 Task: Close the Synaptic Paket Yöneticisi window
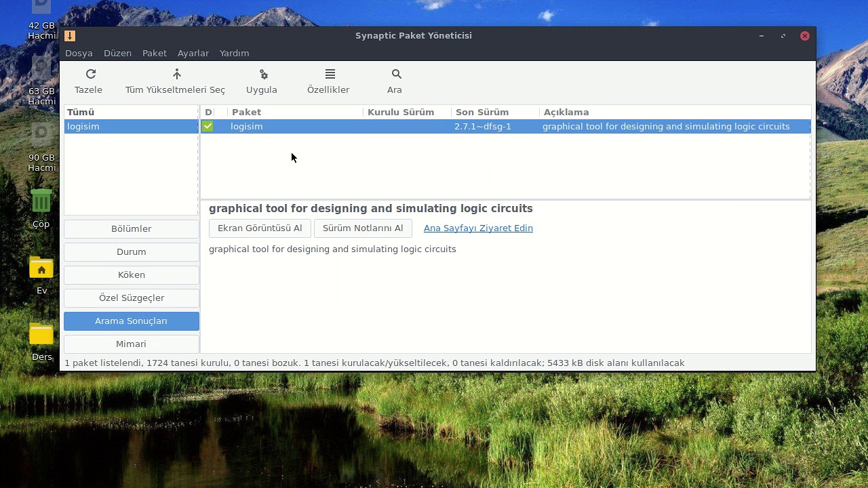[805, 36]
